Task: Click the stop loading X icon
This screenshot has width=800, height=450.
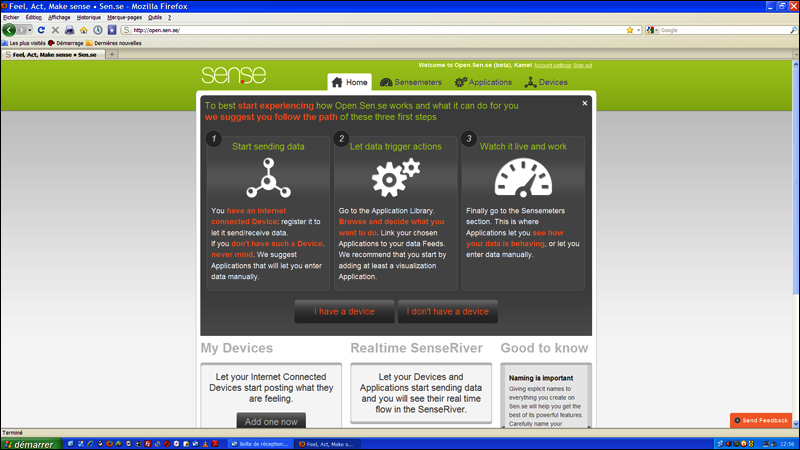Action: (x=55, y=30)
